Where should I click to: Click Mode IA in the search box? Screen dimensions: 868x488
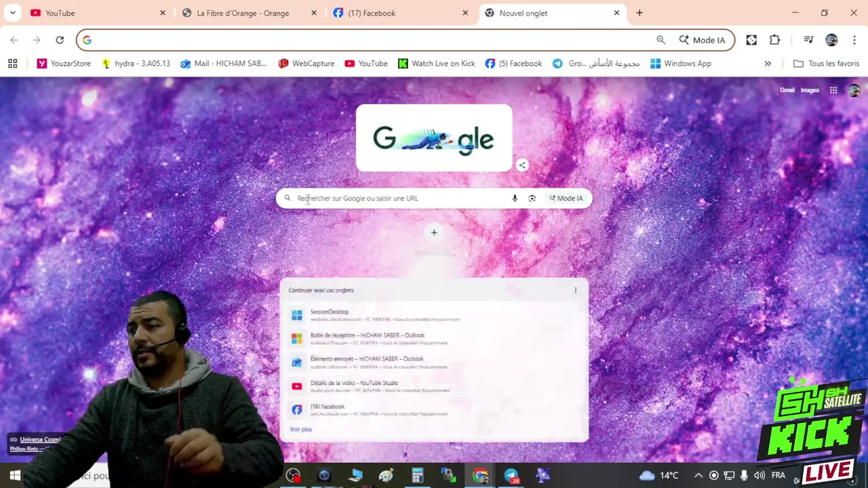click(x=566, y=199)
